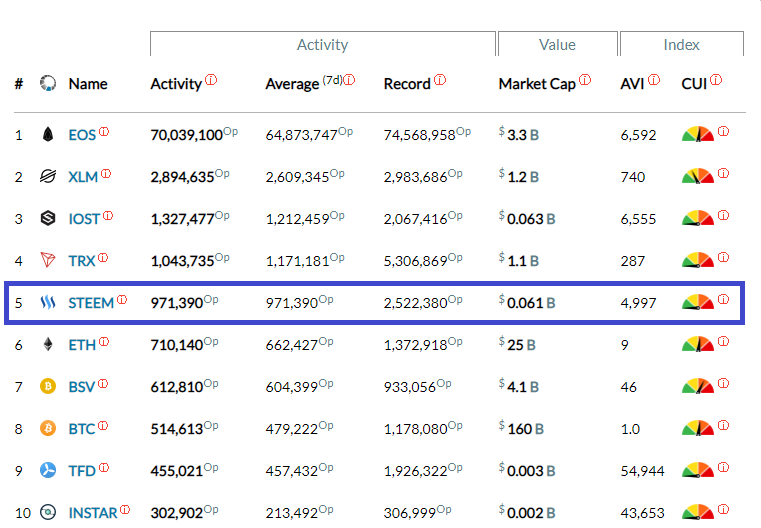Open info icon next to CUI header
The height and width of the screenshot is (528, 761).
point(716,80)
